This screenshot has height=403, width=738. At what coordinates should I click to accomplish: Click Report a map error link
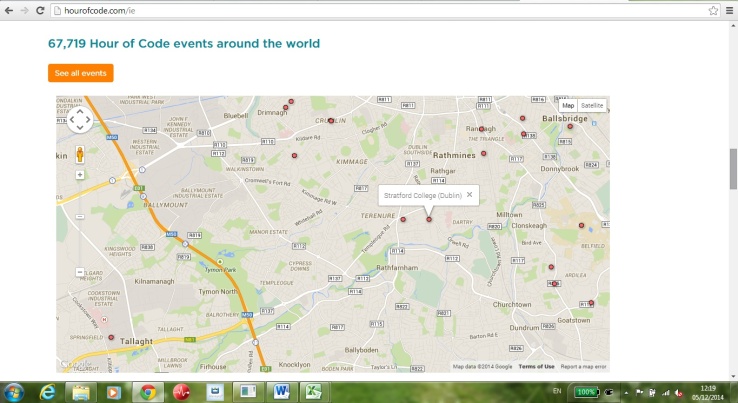583,366
